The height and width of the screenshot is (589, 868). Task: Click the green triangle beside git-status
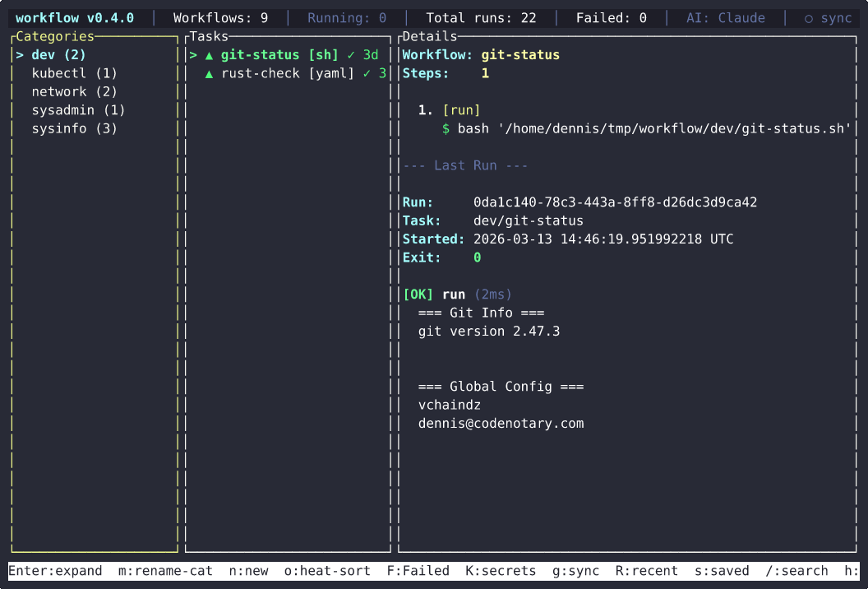pos(209,55)
